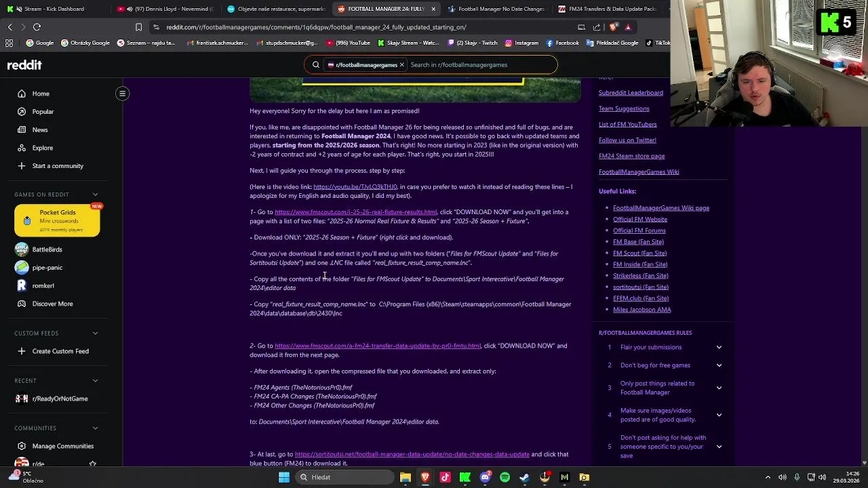The width and height of the screenshot is (868, 488).
Task: Open Spotify from the taskbar
Action: coord(505,477)
